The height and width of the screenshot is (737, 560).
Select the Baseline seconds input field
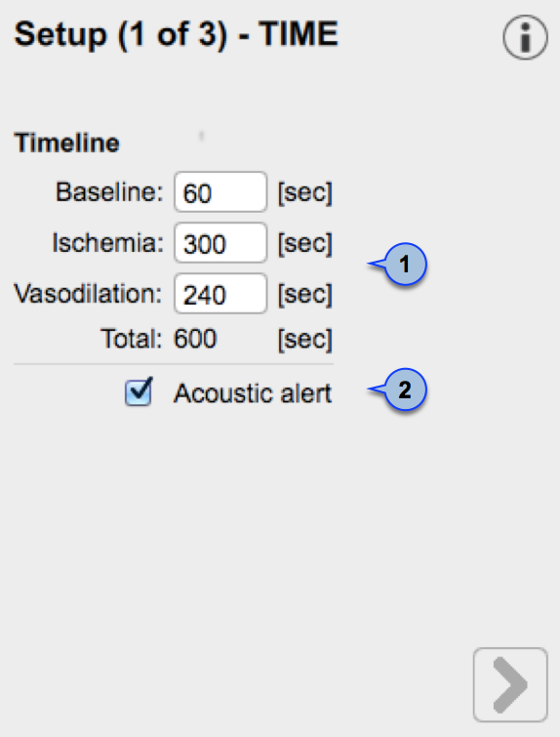220,191
